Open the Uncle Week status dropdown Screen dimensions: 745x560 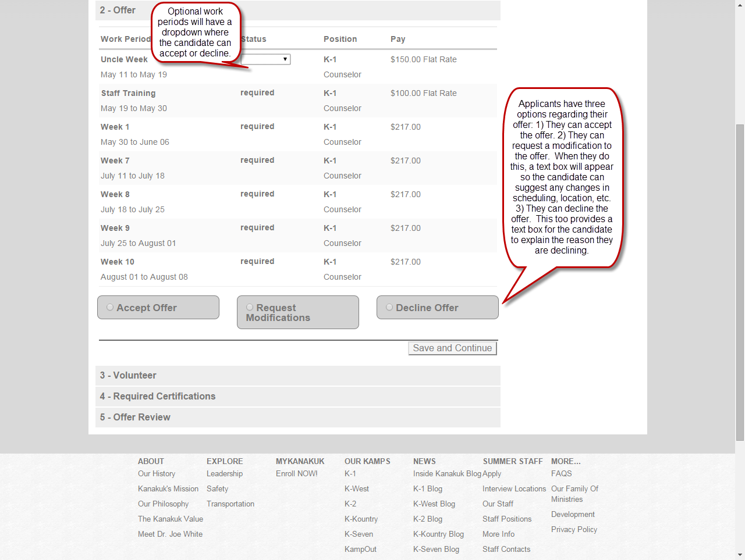coord(266,59)
